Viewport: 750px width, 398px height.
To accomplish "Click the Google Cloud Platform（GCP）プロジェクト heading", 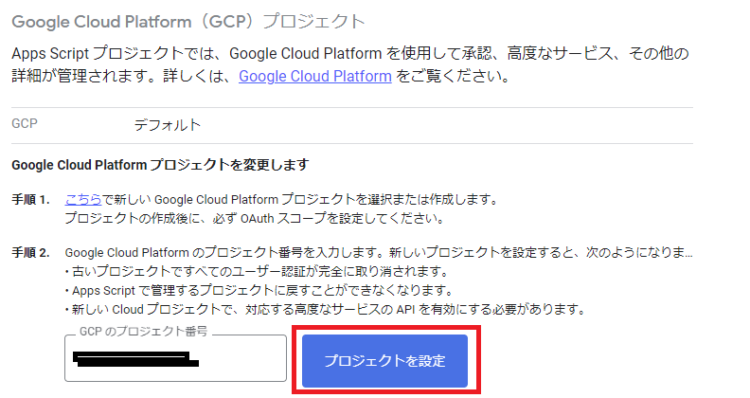I will (x=188, y=22).
